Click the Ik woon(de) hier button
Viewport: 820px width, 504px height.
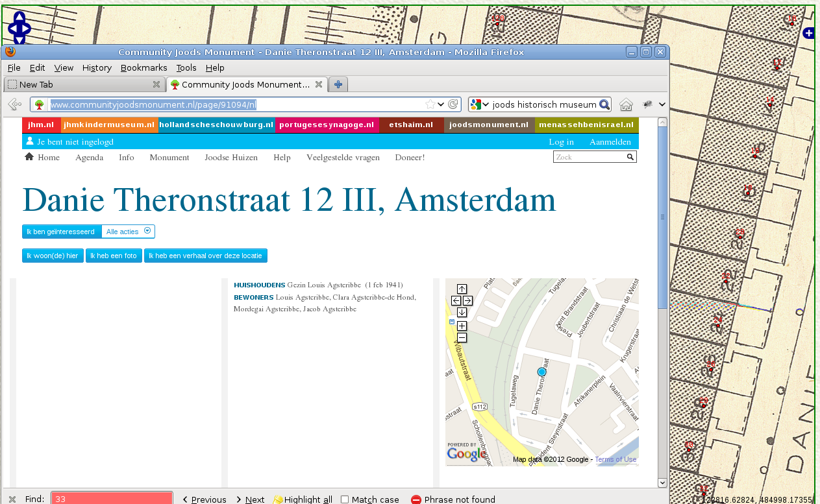[53, 256]
